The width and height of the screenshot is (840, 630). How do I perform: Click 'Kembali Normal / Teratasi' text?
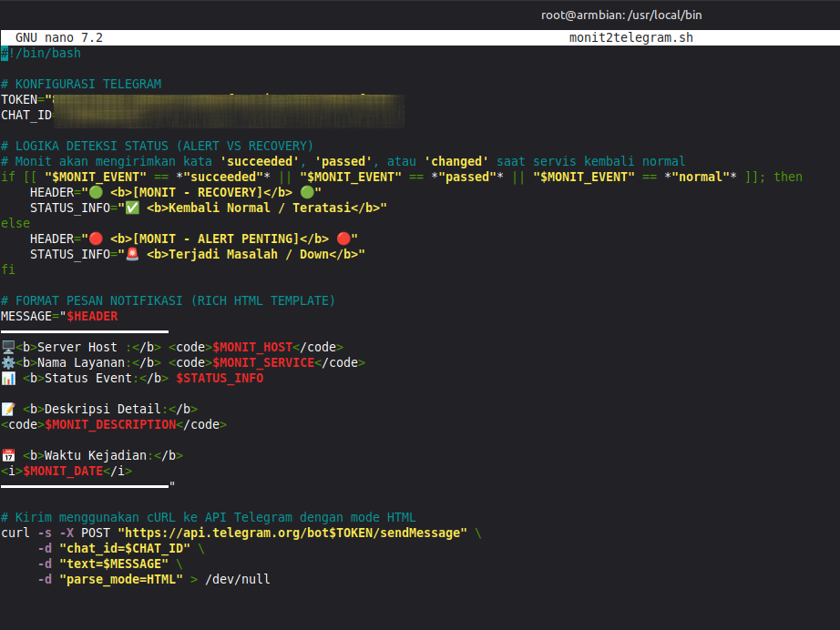[x=260, y=208]
